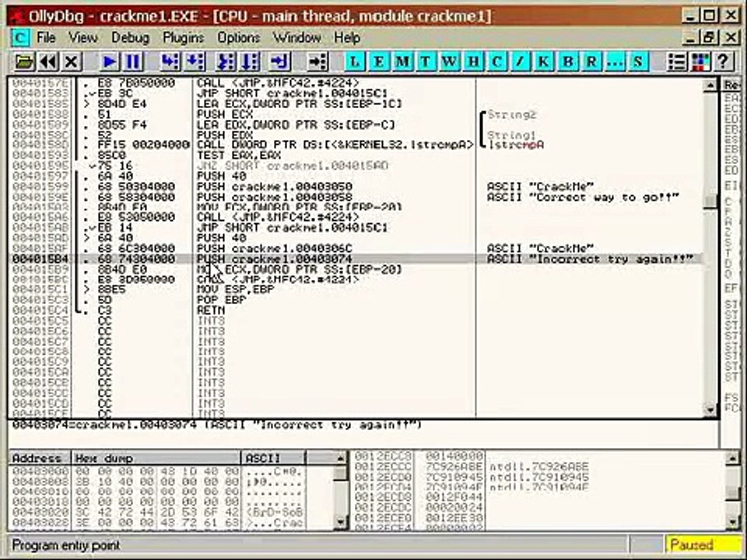Select the TEST EAX,EAX instruction
Image resolution: width=747 pixels, height=560 pixels.
click(x=355, y=156)
